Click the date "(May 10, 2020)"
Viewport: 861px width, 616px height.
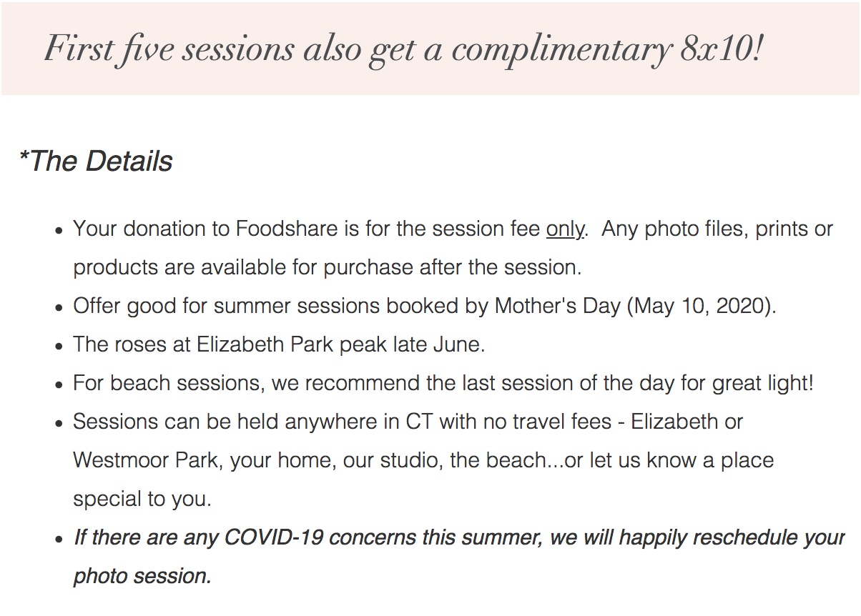pos(702,307)
